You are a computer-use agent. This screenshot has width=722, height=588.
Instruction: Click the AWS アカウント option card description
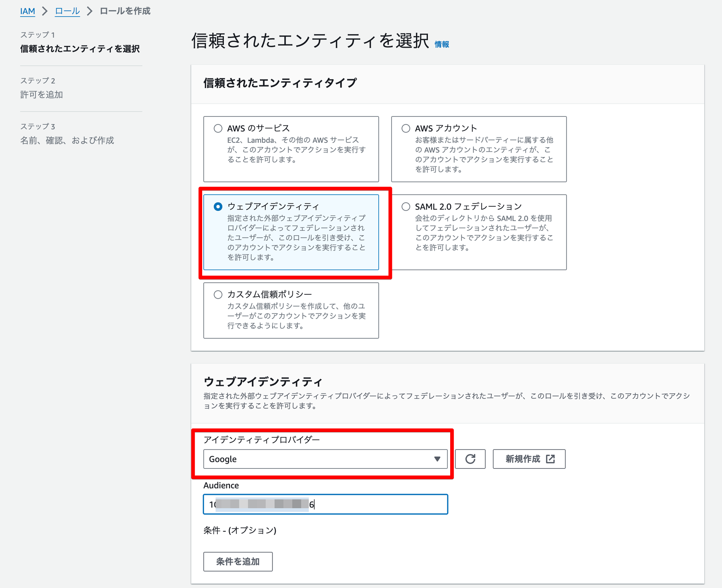coord(484,155)
